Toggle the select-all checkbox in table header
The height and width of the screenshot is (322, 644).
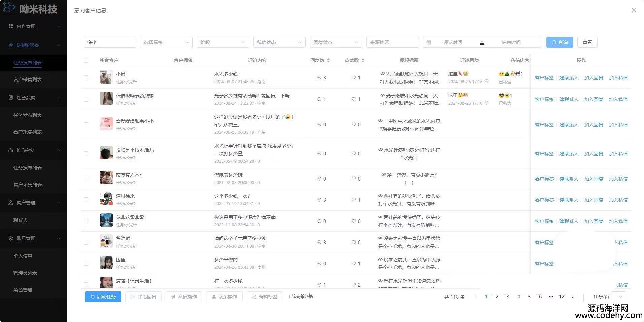pos(86,60)
